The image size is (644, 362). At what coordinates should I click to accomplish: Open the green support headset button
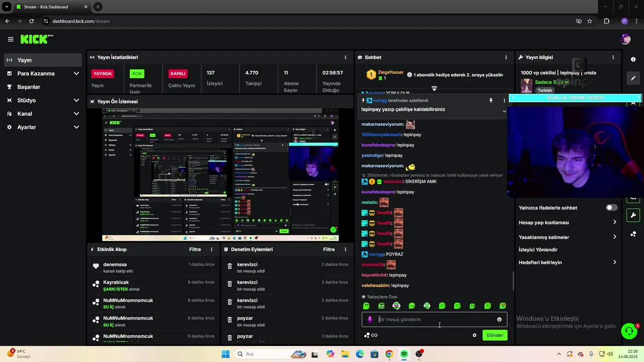629,331
